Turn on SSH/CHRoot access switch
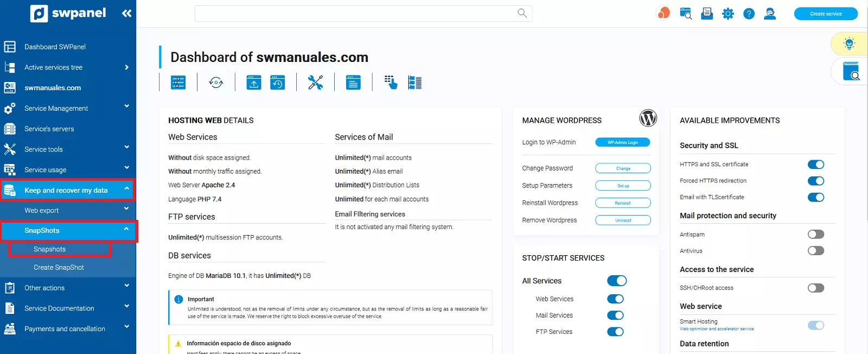Image resolution: width=868 pixels, height=354 pixels. tap(815, 288)
